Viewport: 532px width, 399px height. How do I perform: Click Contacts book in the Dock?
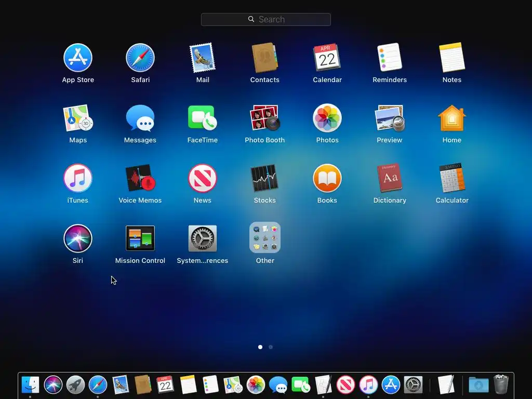(143, 385)
